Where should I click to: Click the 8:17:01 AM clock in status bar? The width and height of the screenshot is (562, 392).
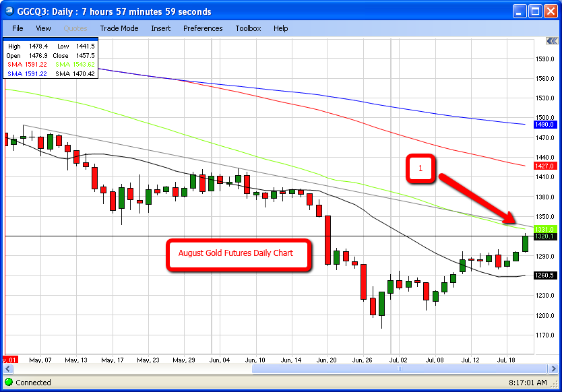coord(528,383)
